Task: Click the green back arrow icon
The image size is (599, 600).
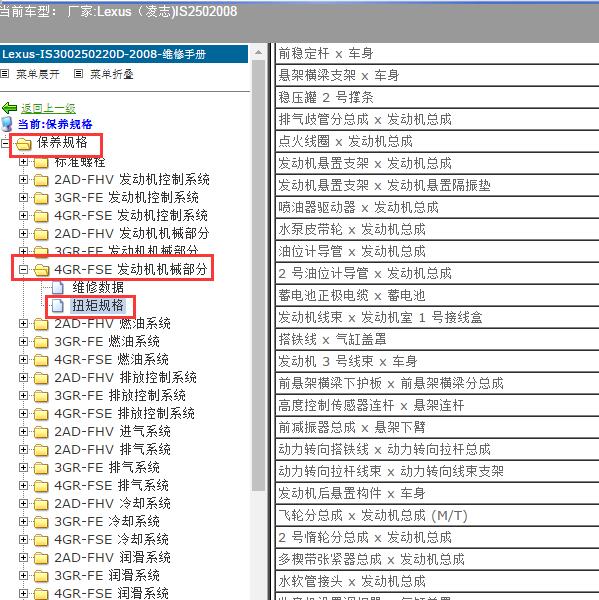Action: pos(9,108)
